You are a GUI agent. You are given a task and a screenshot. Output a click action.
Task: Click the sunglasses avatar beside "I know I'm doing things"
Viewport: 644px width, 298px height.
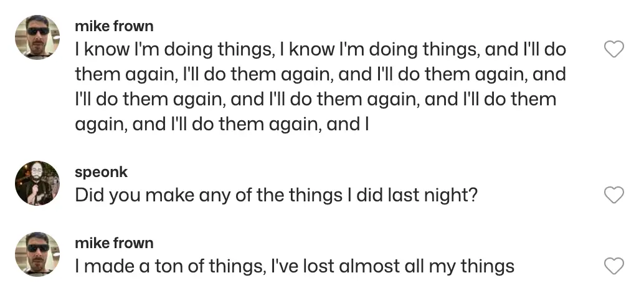pos(37,37)
